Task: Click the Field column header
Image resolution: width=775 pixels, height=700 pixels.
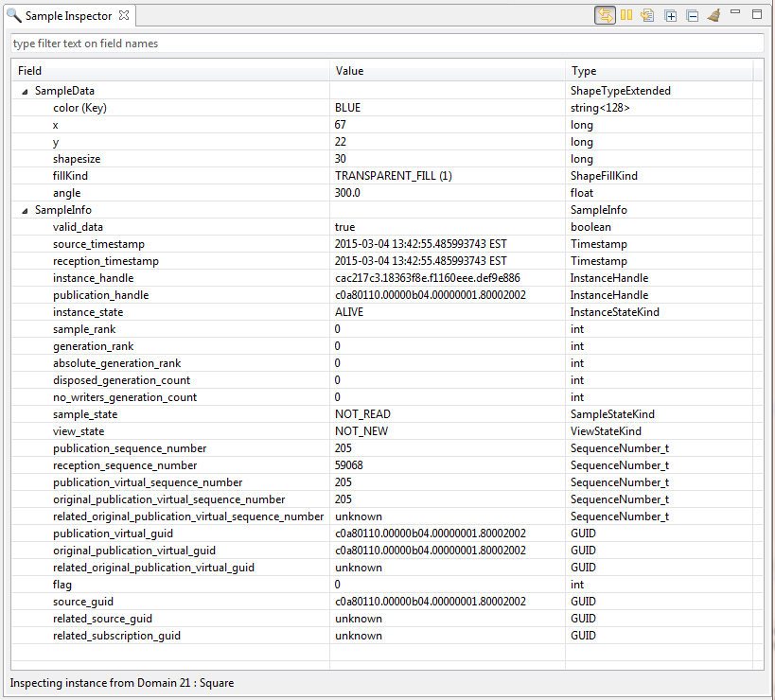Action: tap(171, 71)
